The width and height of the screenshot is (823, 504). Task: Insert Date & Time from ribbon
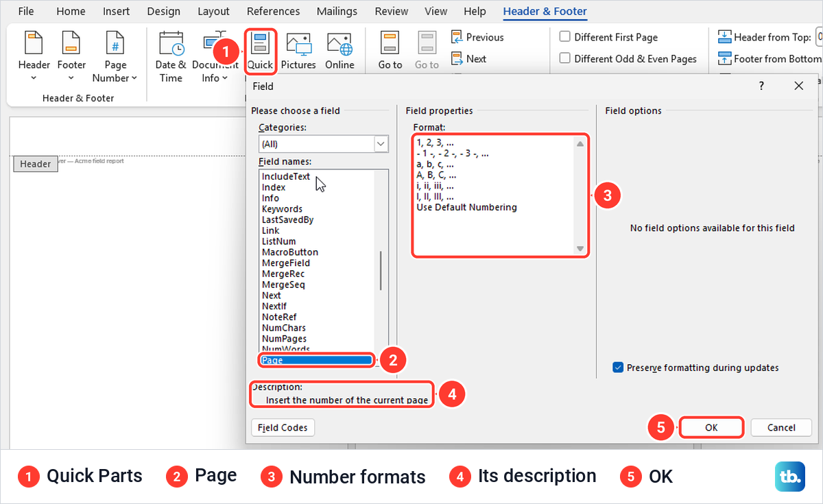(x=171, y=57)
